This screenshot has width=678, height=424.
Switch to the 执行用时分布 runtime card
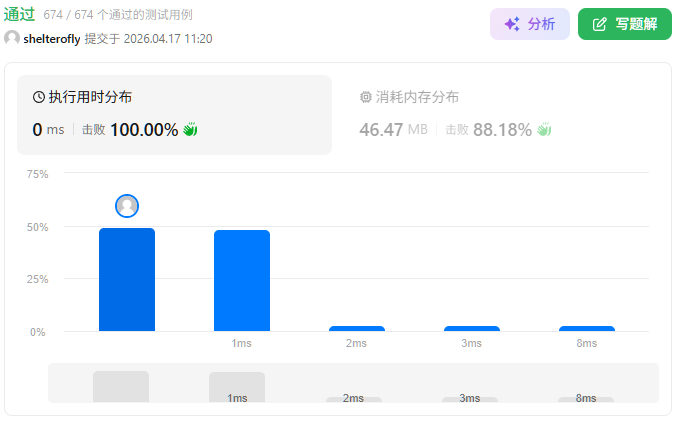pos(174,114)
